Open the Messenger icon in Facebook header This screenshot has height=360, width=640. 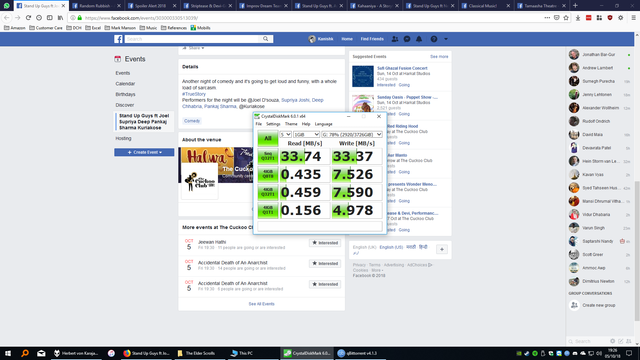pos(407,39)
